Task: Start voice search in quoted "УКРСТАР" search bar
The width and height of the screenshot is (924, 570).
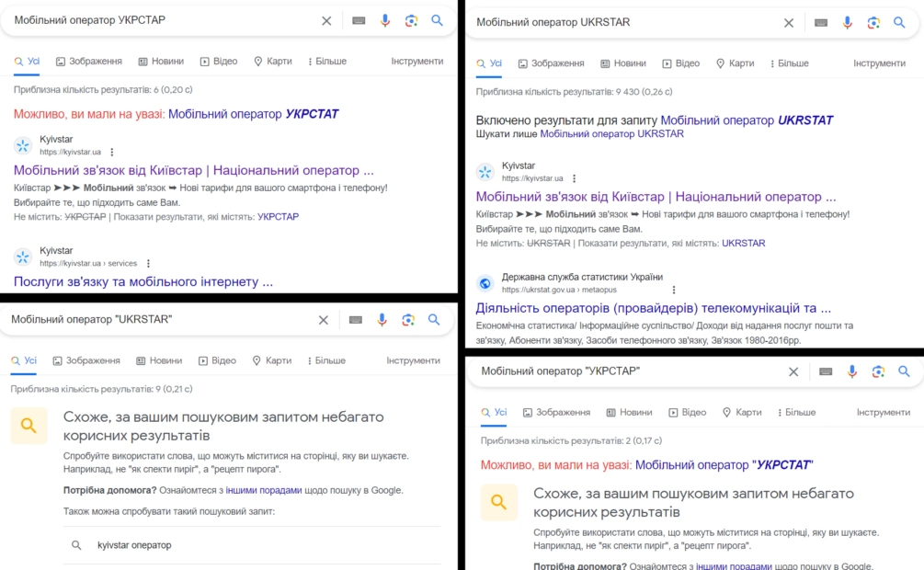Action: tap(852, 372)
